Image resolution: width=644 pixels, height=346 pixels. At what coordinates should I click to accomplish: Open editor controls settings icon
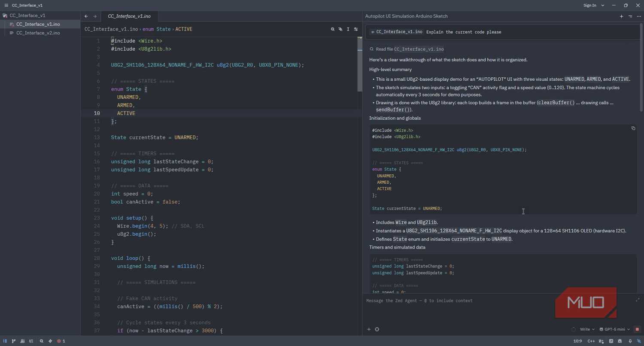click(x=355, y=29)
